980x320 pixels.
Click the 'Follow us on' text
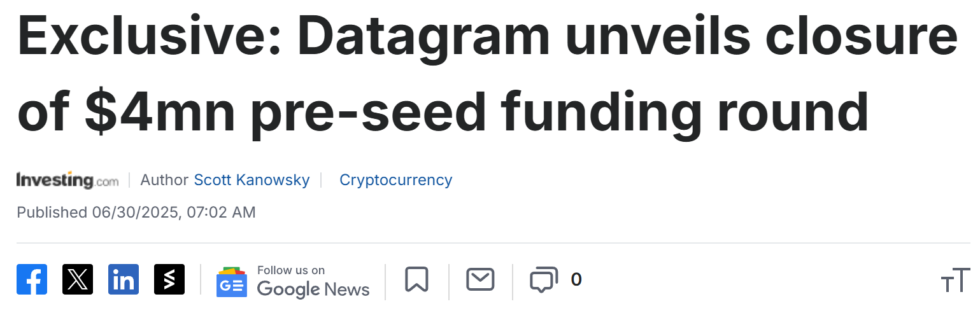290,270
